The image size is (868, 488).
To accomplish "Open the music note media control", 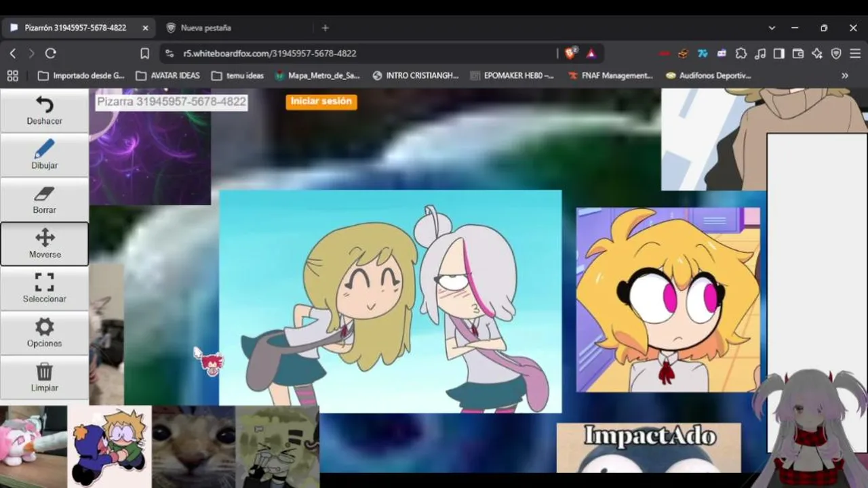I will [x=760, y=54].
